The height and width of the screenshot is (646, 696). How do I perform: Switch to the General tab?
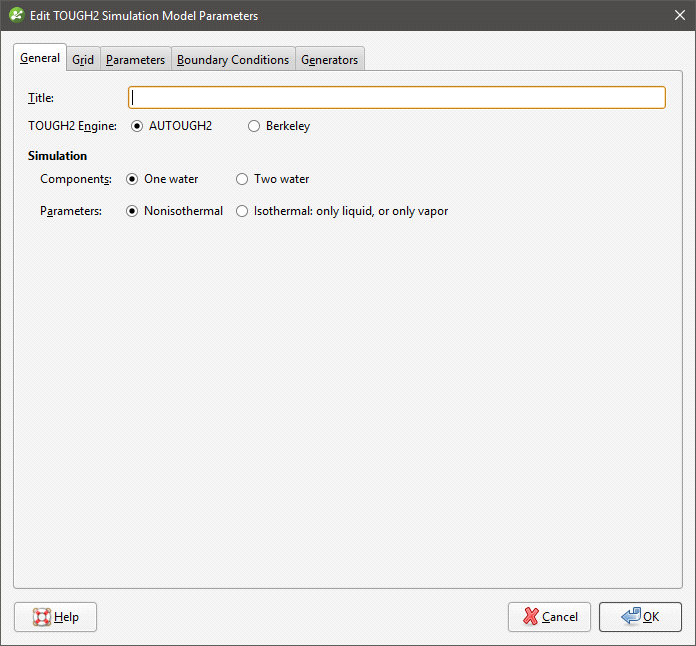[x=40, y=58]
